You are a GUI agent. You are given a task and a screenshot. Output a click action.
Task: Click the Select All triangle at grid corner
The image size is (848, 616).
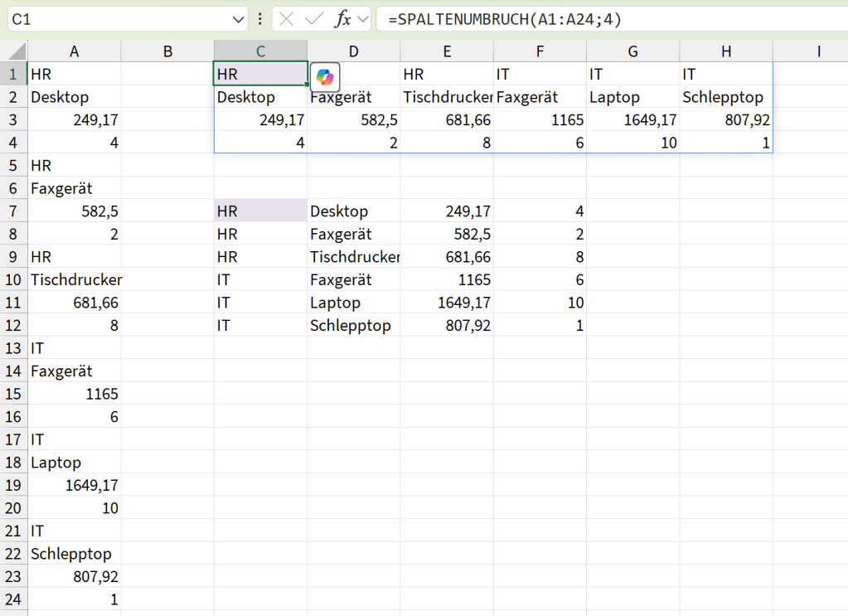coord(14,51)
